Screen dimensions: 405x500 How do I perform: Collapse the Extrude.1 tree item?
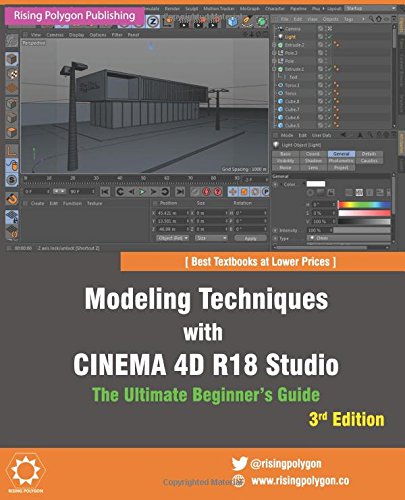pyautogui.click(x=274, y=69)
